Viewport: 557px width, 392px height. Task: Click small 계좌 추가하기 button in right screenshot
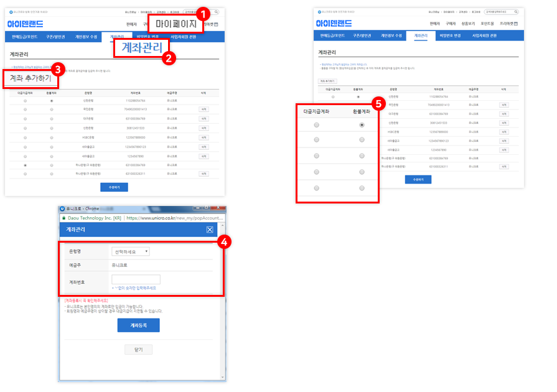click(327, 82)
